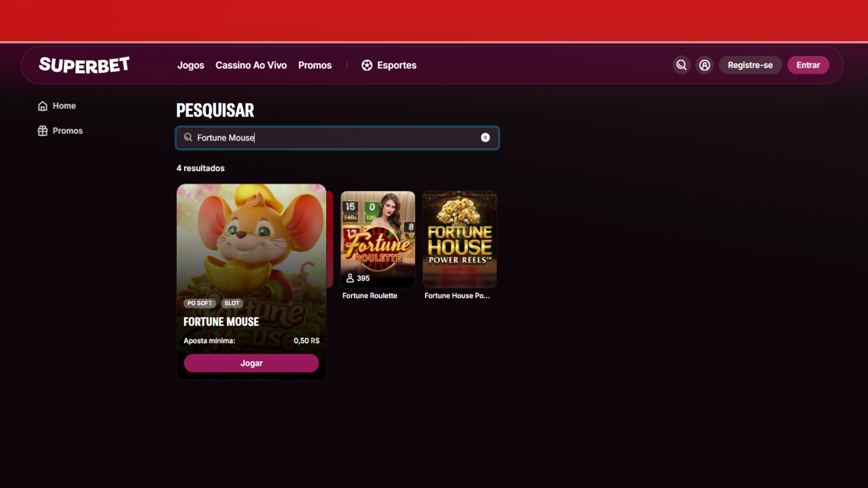Open the user account profile icon
Image resolution: width=868 pixels, height=488 pixels.
point(704,65)
